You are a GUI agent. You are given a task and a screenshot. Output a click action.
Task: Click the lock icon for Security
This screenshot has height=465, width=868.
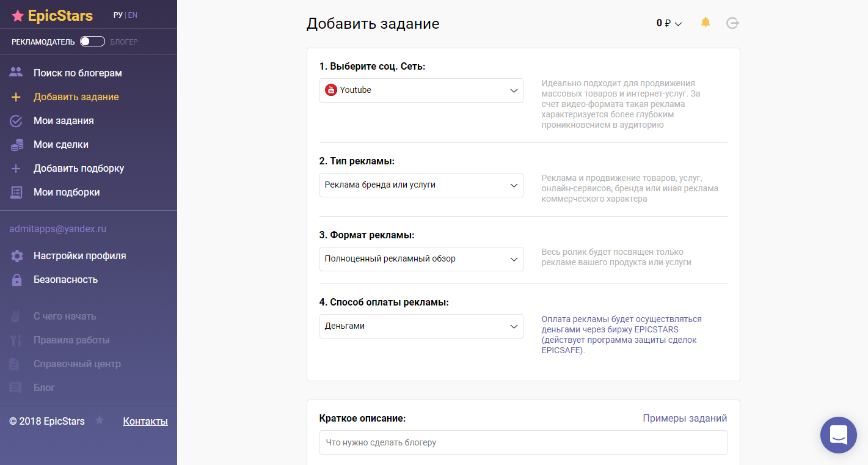(16, 280)
